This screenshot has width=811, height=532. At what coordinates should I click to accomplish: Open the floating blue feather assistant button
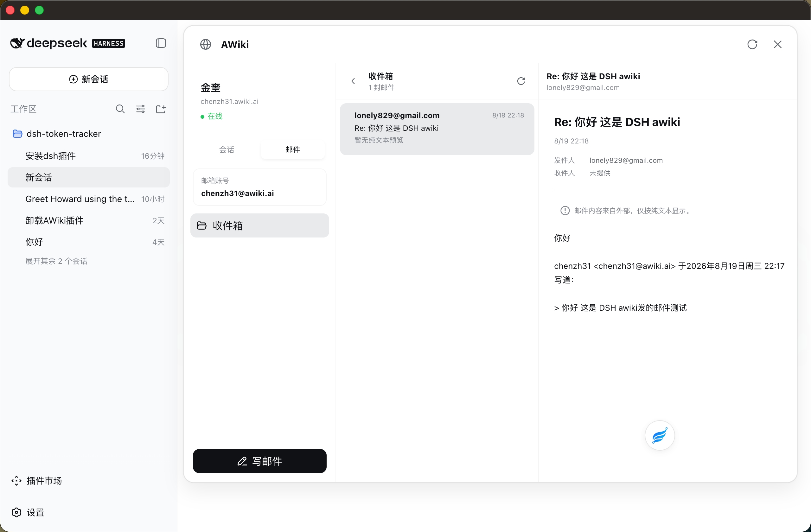[660, 435]
